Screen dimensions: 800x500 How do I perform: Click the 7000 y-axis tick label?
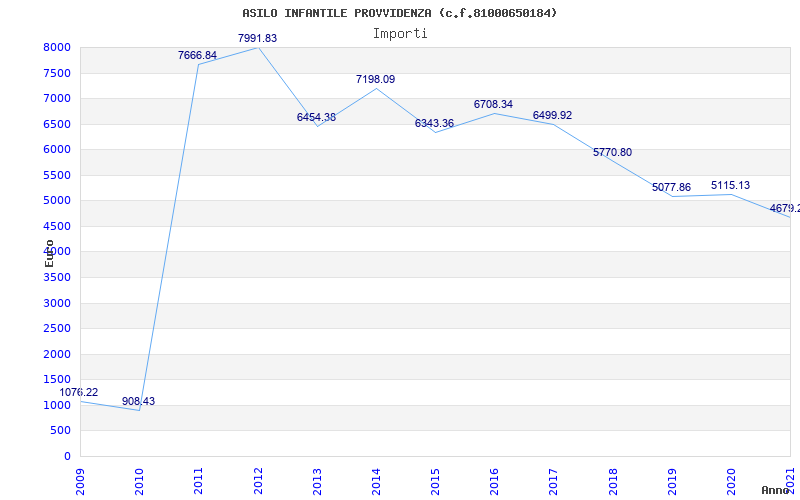tap(57, 98)
